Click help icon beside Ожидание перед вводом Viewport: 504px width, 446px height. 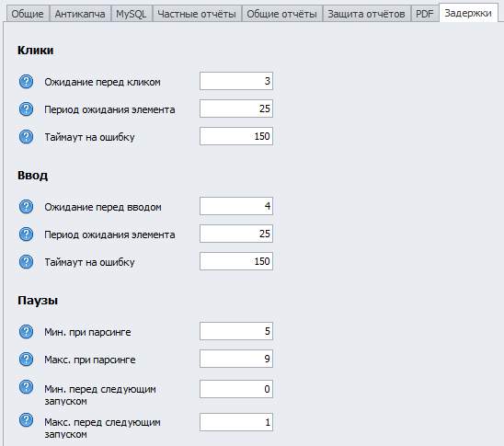coord(26,207)
